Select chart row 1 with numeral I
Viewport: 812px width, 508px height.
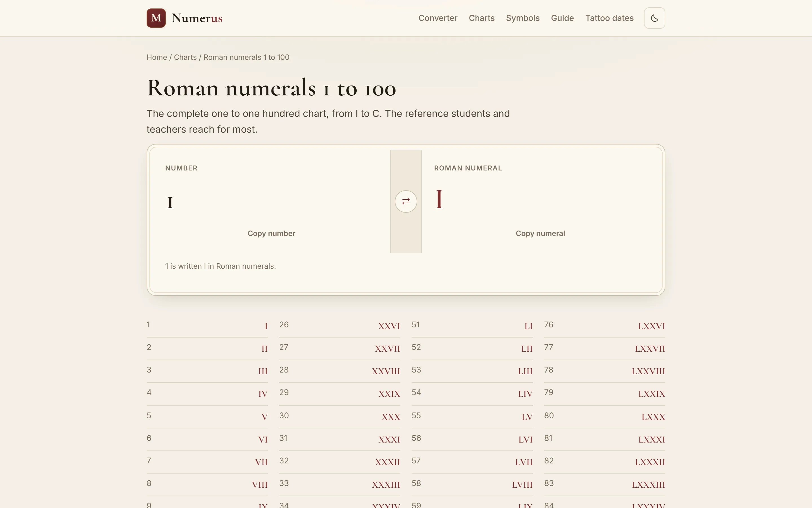coord(207,326)
